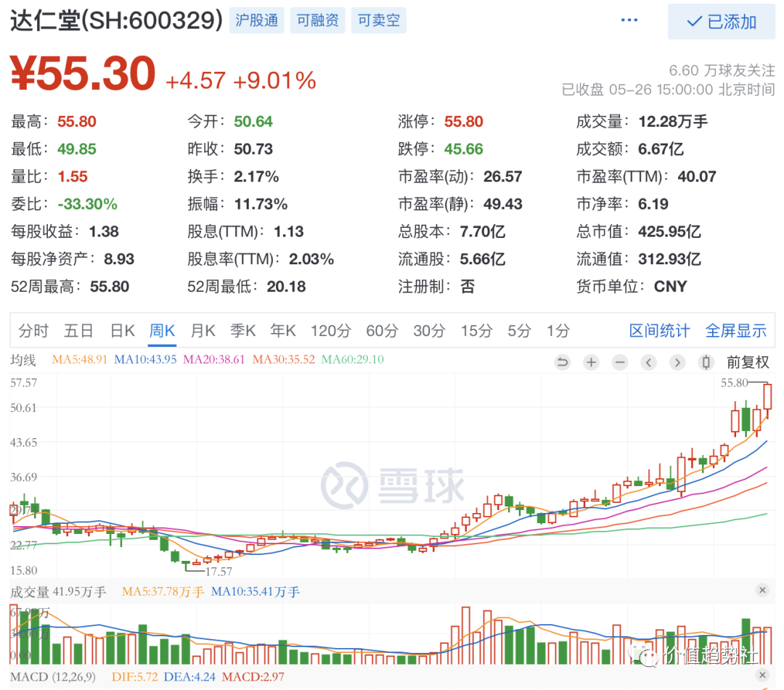This screenshot has height=690, width=784.
Task: Click the 52周最低 value 20.18
Action: click(x=286, y=287)
